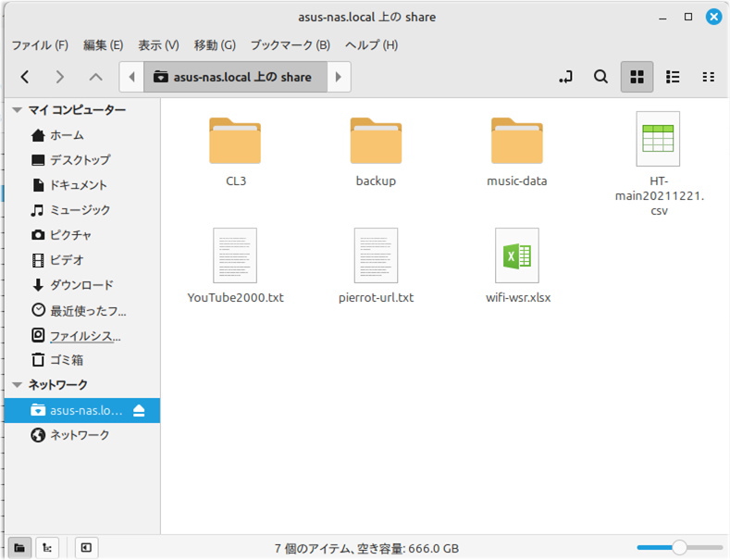The width and height of the screenshot is (730, 560).
Task: Adjust the icon zoom level slider
Action: coord(679,547)
